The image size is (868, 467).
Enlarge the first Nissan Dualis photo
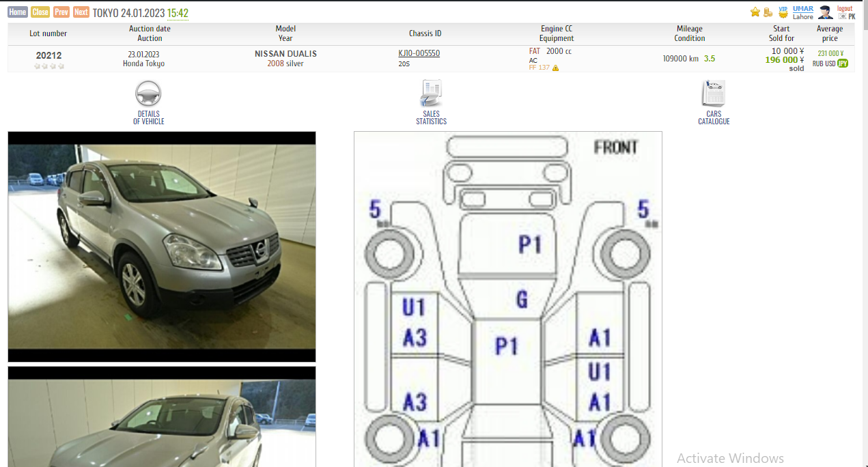pyautogui.click(x=162, y=246)
